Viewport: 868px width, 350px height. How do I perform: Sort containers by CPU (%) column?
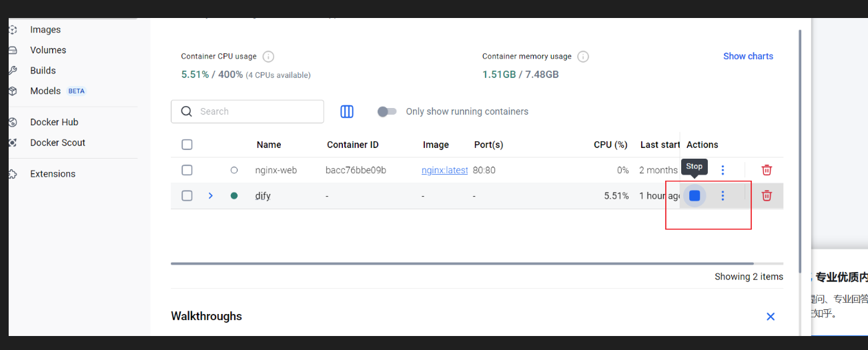[x=610, y=145]
